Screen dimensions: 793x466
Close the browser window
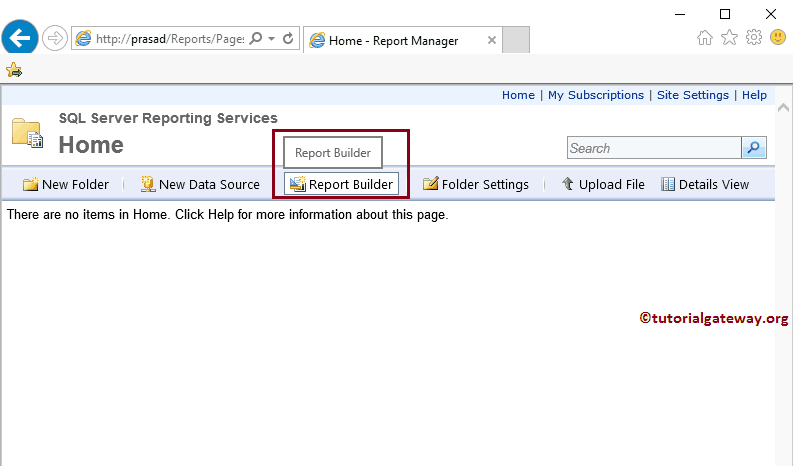tap(771, 14)
